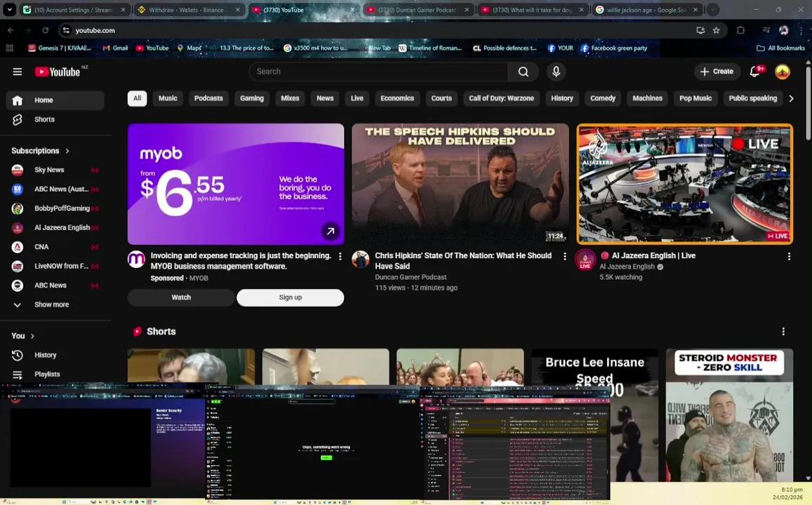
Task: Switch to Duncan Garner Podcast tab
Action: pyautogui.click(x=417, y=10)
